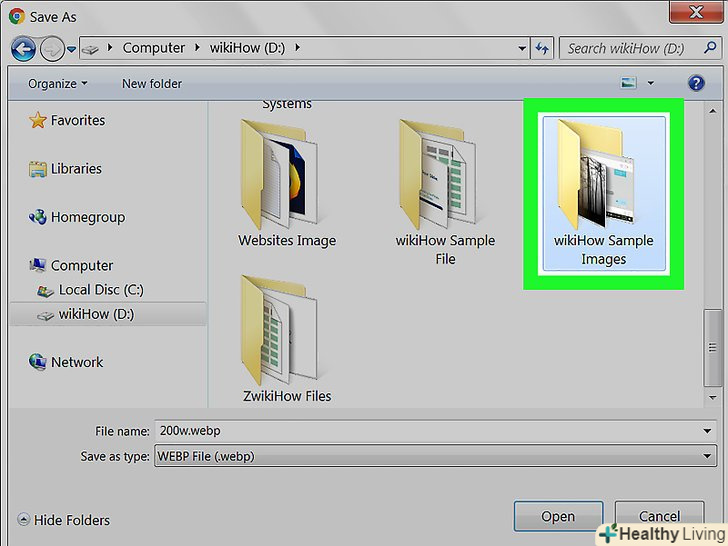
Task: Click the Cancel button
Action: [659, 516]
